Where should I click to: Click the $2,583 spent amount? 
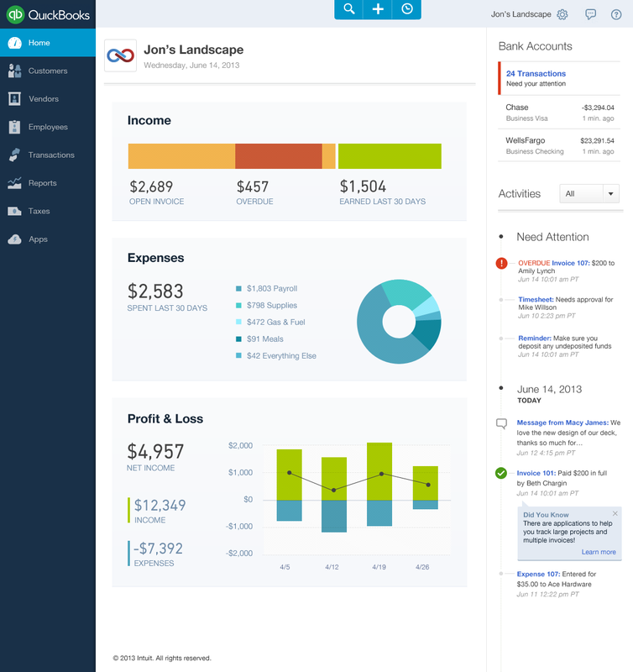pos(155,291)
